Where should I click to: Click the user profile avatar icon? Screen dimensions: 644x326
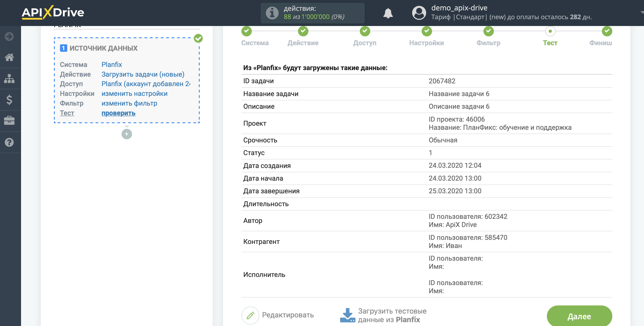tap(419, 13)
